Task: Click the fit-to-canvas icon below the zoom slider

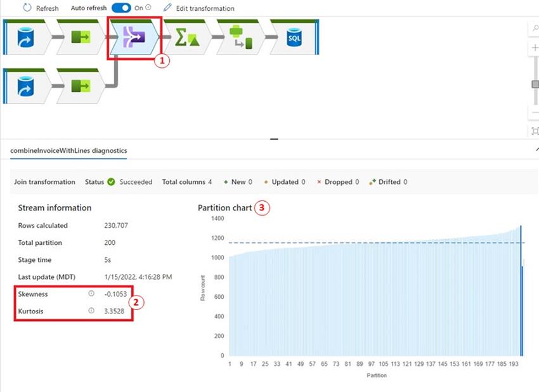Action: point(535,131)
